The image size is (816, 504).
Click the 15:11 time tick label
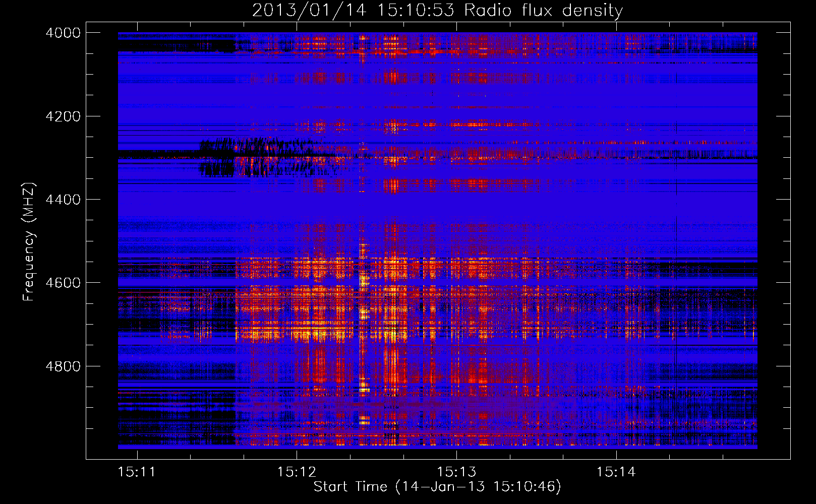[x=137, y=472]
